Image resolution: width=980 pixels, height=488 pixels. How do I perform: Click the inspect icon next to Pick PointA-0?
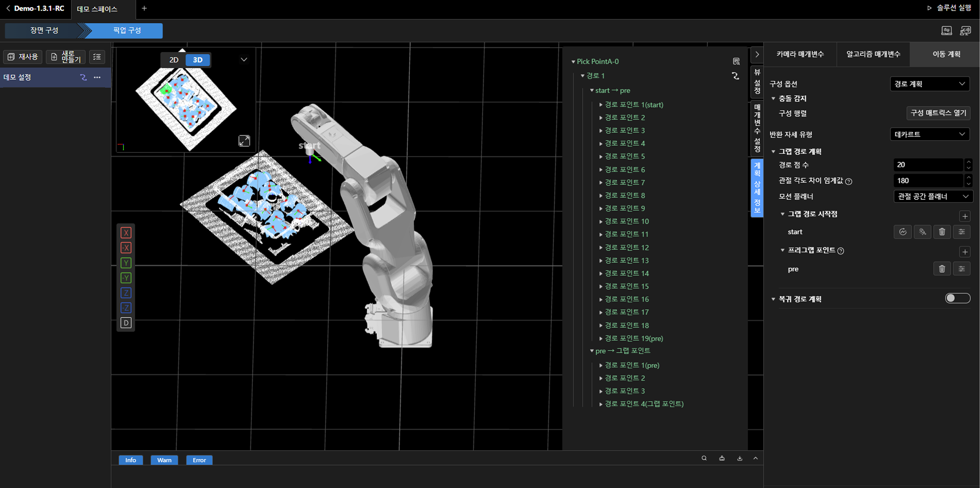click(736, 61)
